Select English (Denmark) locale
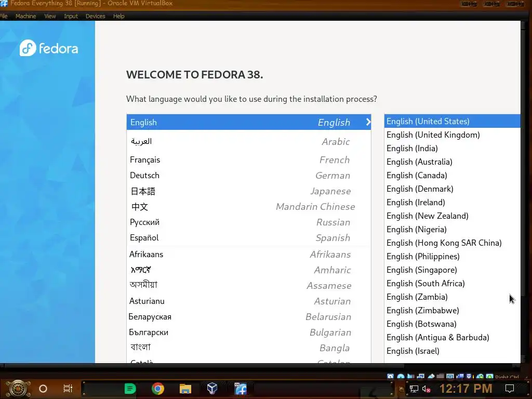This screenshot has width=532, height=399. point(452,189)
